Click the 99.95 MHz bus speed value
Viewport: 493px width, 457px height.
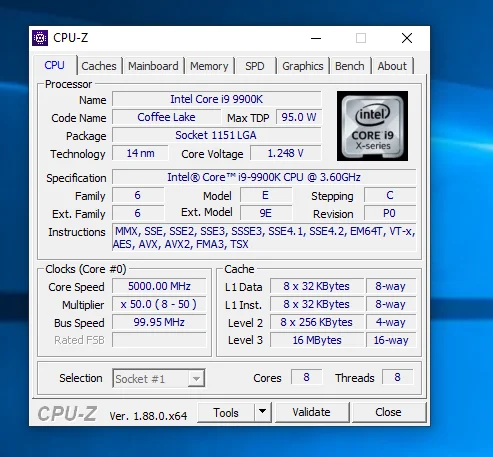coord(159,322)
